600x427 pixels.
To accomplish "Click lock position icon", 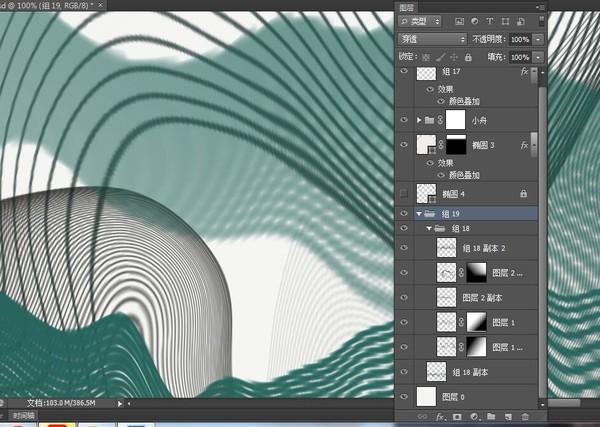I will (x=454, y=57).
